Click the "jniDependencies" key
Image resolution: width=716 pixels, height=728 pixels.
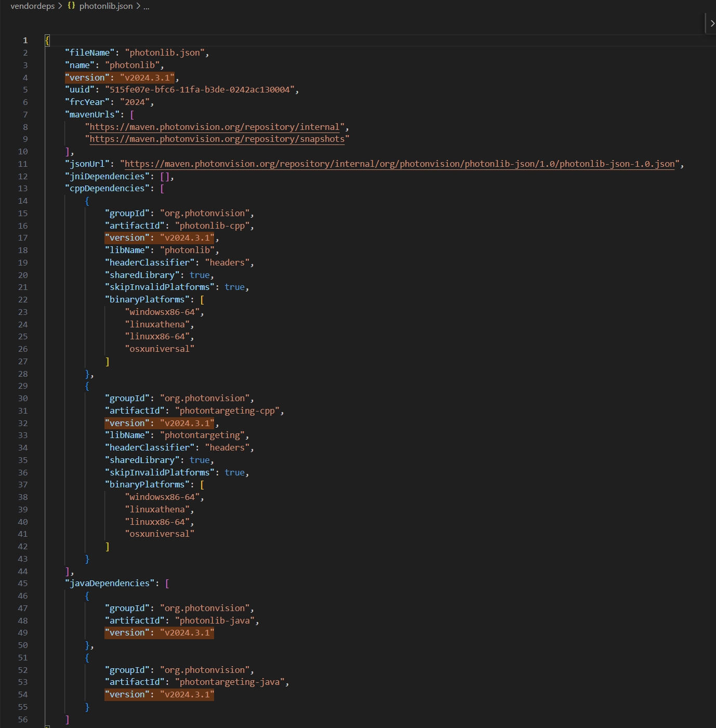[108, 177]
